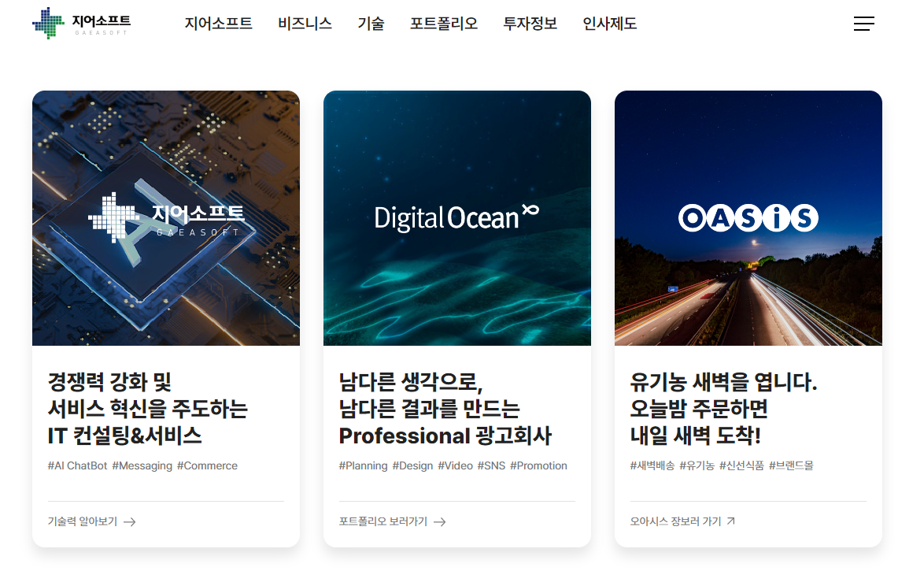The height and width of the screenshot is (571, 924).
Task: Click the external link arrow by 오아시스 장보러 가기
Action: click(x=730, y=521)
